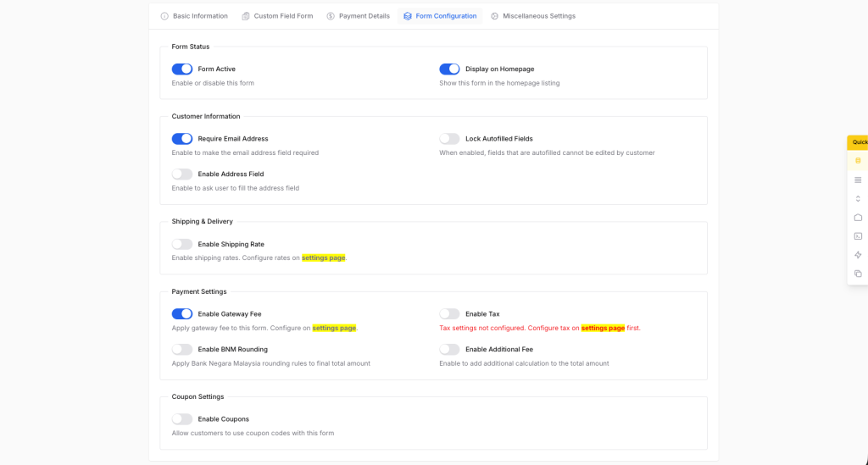Viewport: 868px width, 465px height.
Task: Click the horizontal lines list icon in Quick panel
Action: (858, 180)
